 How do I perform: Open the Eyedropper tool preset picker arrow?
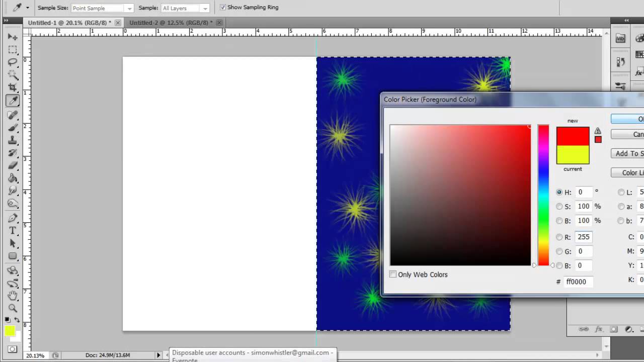[27, 8]
